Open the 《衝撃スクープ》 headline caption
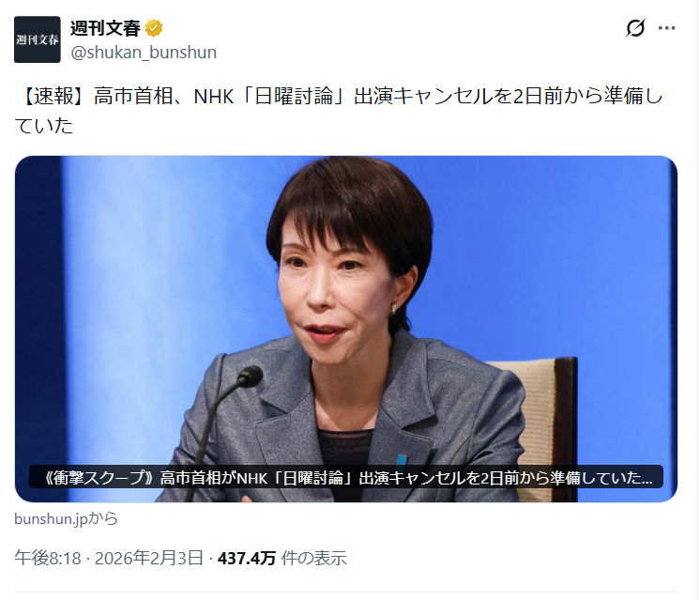The image size is (700, 600). [346, 477]
